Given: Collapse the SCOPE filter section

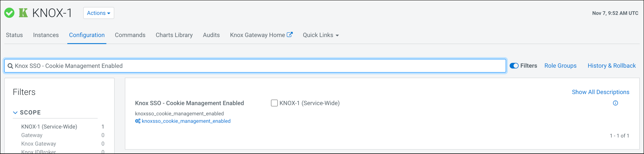Looking at the screenshot, I should pyautogui.click(x=15, y=113).
